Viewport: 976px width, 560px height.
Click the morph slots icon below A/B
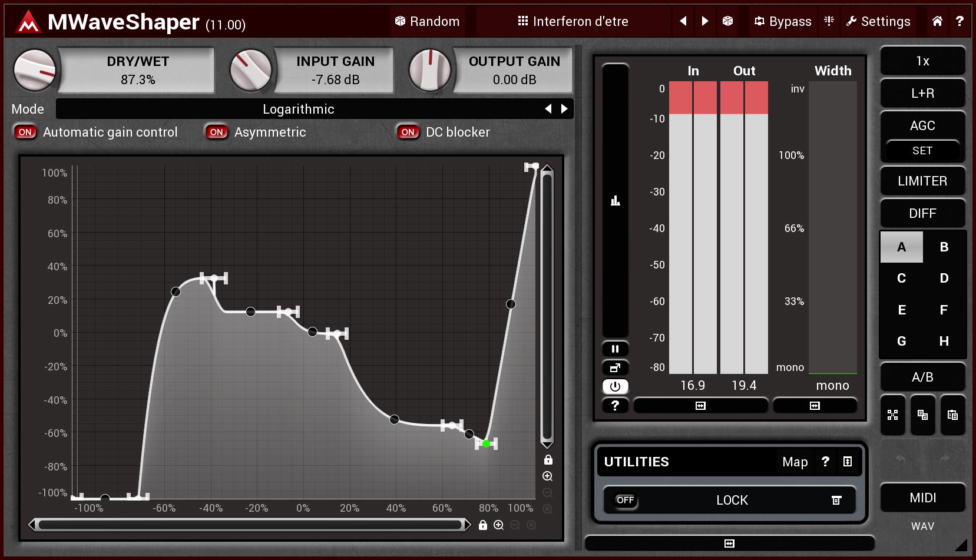[x=893, y=415]
